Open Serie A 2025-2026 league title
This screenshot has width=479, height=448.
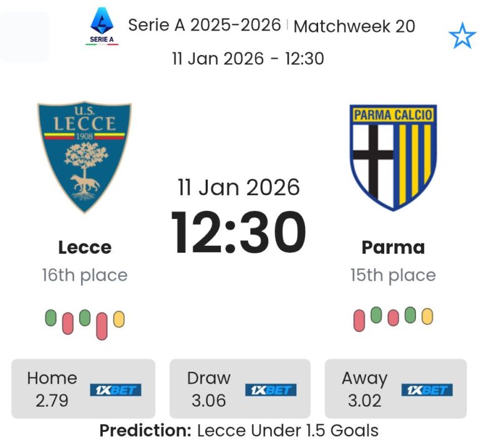[205, 26]
